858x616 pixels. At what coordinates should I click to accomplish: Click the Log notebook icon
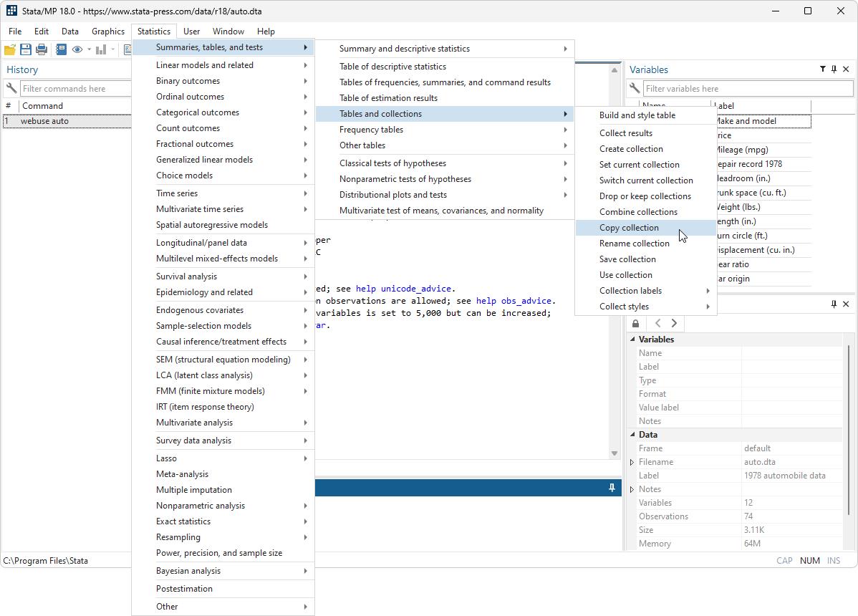tap(62, 50)
